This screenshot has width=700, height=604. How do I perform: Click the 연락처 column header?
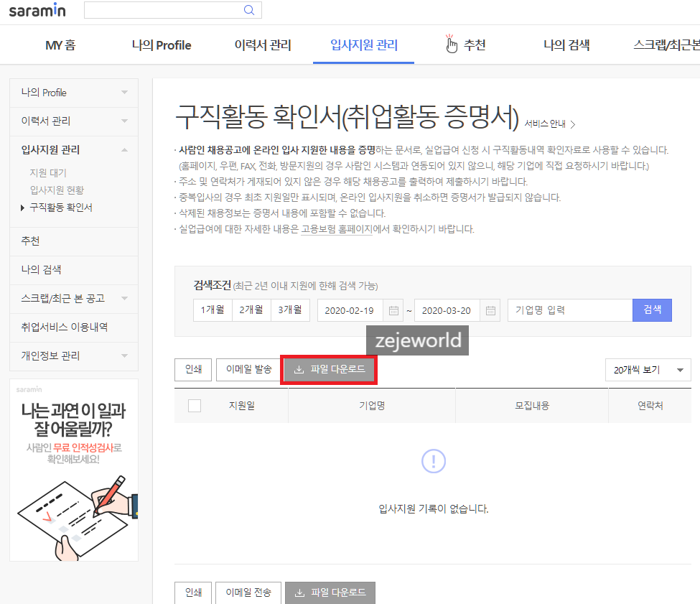(x=650, y=406)
